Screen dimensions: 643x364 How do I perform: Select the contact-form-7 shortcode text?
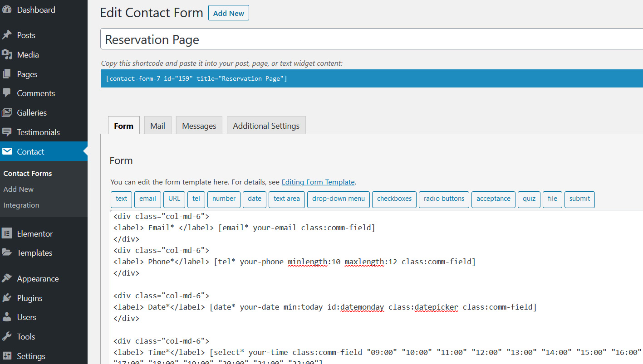[196, 79]
